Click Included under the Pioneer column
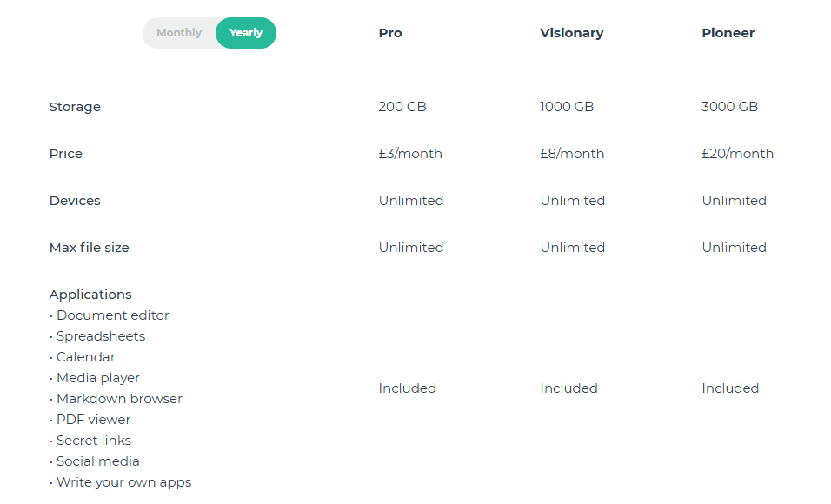The height and width of the screenshot is (504, 831). (x=730, y=388)
